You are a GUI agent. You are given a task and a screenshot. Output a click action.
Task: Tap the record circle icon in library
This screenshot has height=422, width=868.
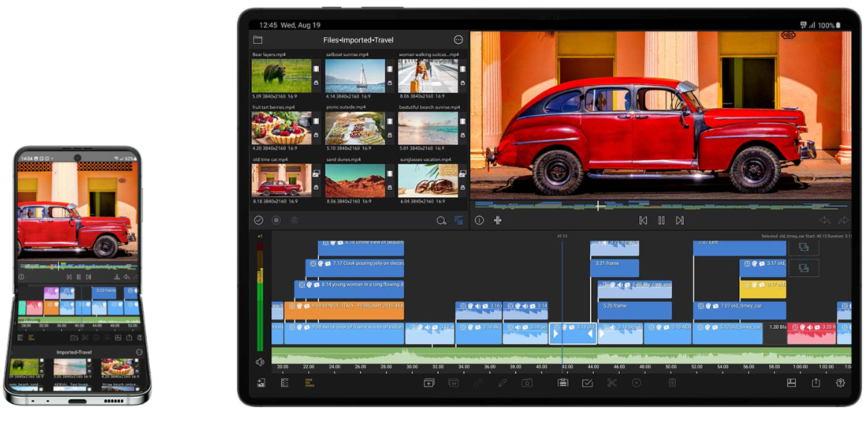[x=276, y=220]
